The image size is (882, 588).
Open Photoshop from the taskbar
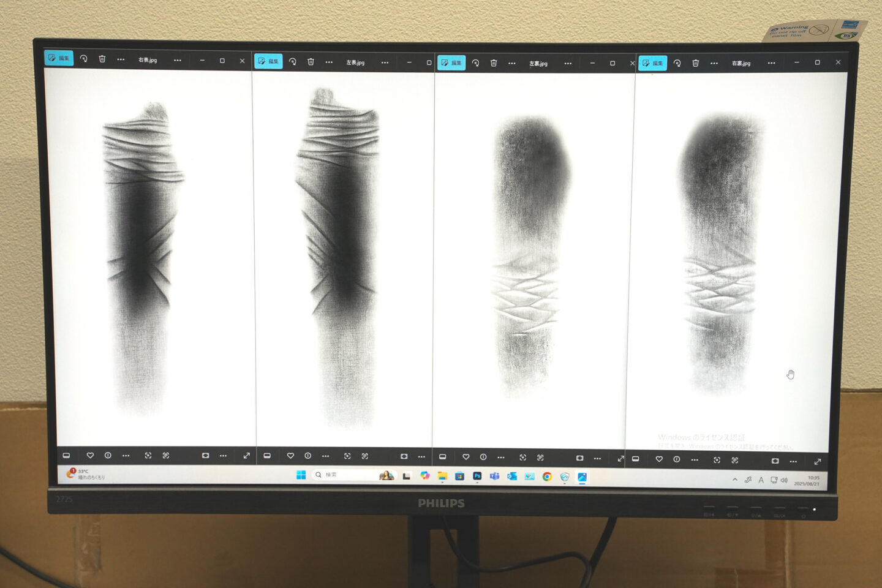[477, 476]
